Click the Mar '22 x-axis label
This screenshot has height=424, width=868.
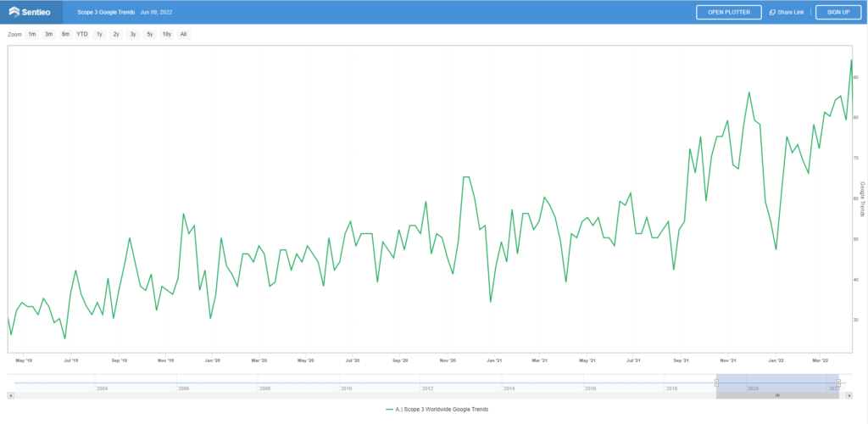click(821, 360)
